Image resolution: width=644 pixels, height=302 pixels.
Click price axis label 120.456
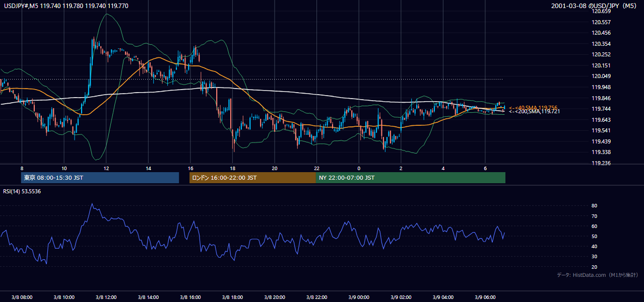click(602, 33)
